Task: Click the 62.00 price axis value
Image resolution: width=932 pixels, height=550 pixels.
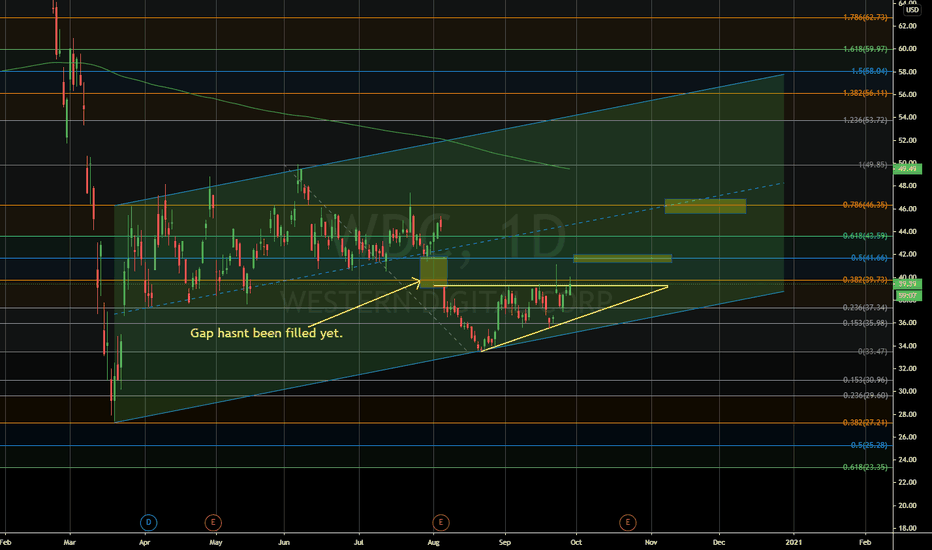Action: point(907,26)
